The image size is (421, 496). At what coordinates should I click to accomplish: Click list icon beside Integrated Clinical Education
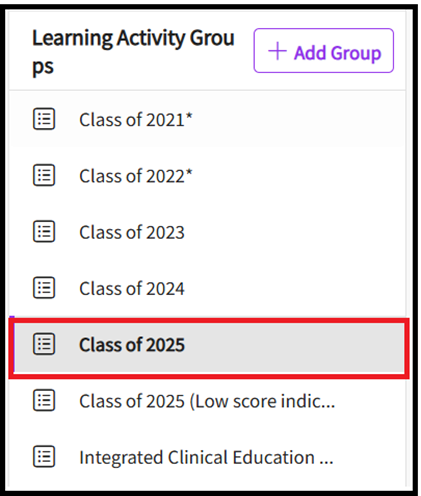coord(44,456)
